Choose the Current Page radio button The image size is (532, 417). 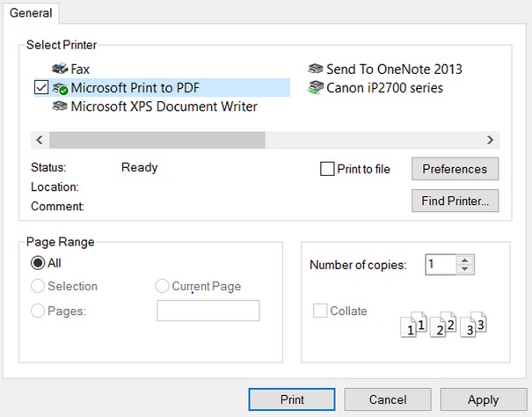162,286
